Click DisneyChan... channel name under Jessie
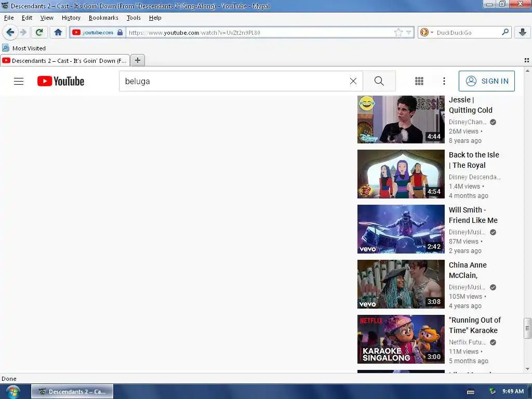Viewport: 532px width, 399px height. pos(467,122)
